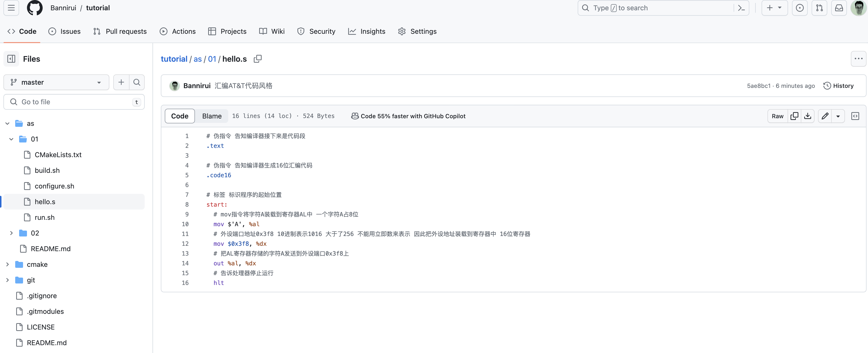The height and width of the screenshot is (353, 868).
Task: Switch to Blame view
Action: pos(212,116)
